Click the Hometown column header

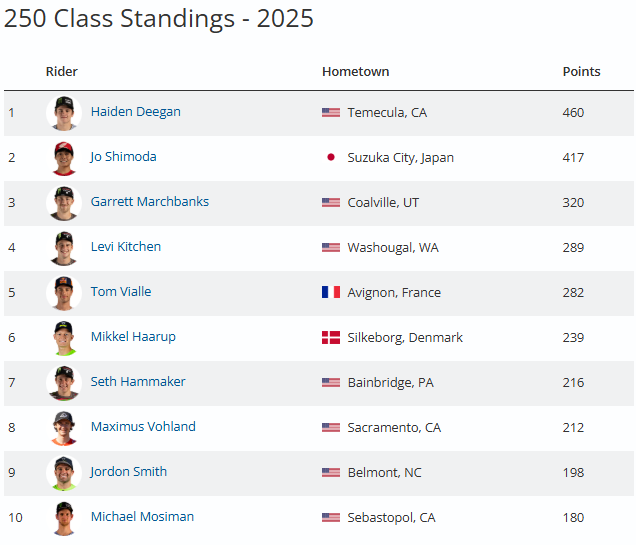[356, 72]
